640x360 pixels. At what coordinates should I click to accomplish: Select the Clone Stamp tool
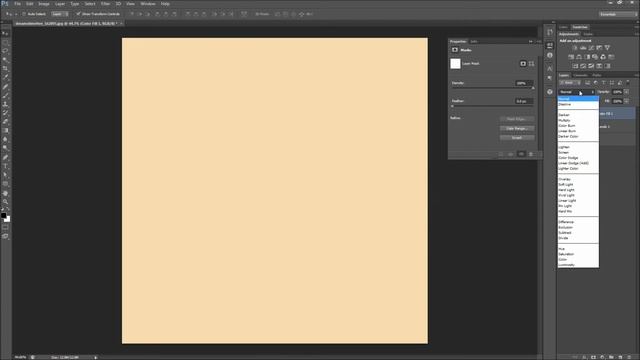(x=5, y=104)
